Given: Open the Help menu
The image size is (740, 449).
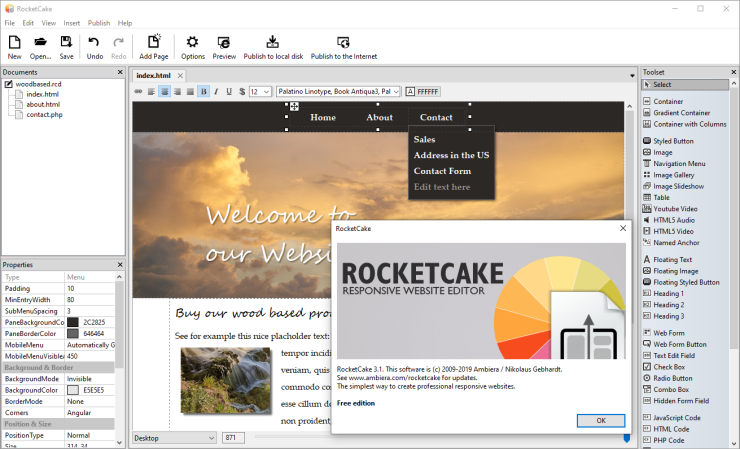Looking at the screenshot, I should click(125, 23).
